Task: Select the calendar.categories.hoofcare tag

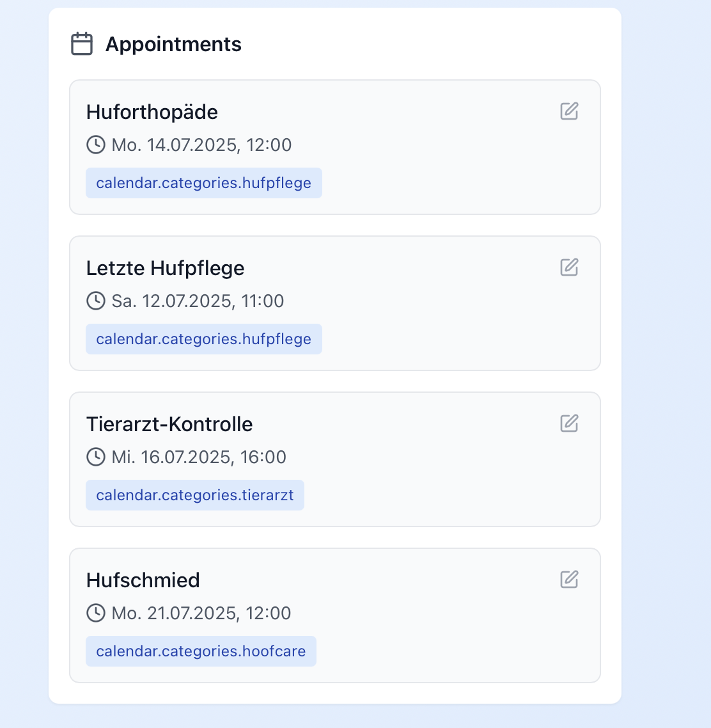Action: point(201,651)
